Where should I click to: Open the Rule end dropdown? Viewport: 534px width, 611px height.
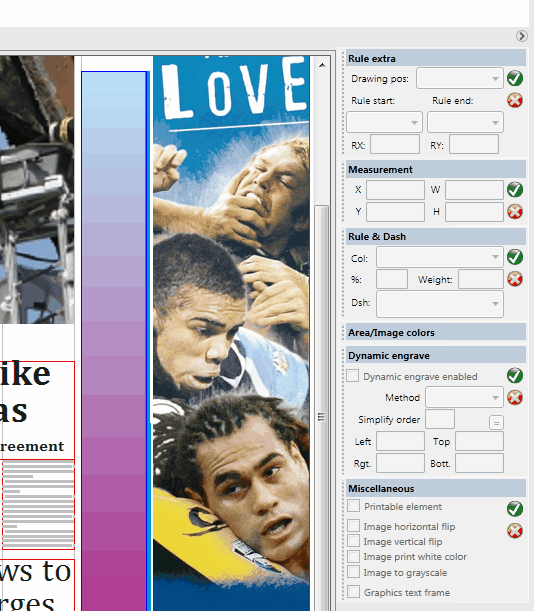pos(465,122)
